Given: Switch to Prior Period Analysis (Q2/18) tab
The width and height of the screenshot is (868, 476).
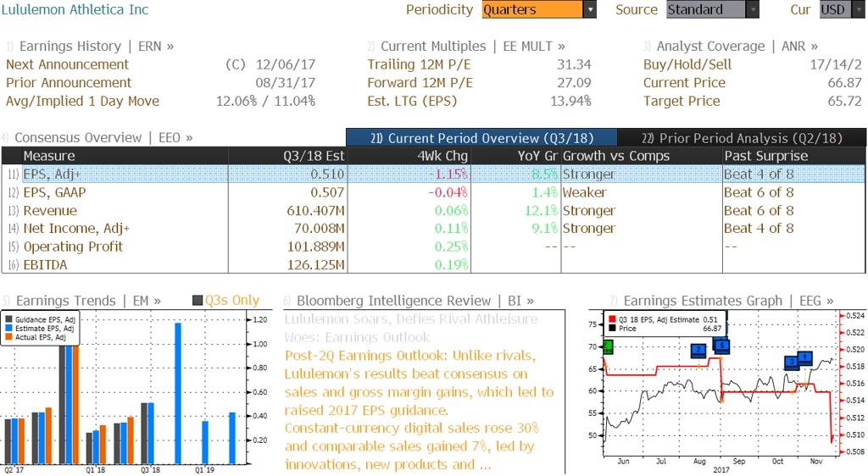Looking at the screenshot, I should point(742,138).
